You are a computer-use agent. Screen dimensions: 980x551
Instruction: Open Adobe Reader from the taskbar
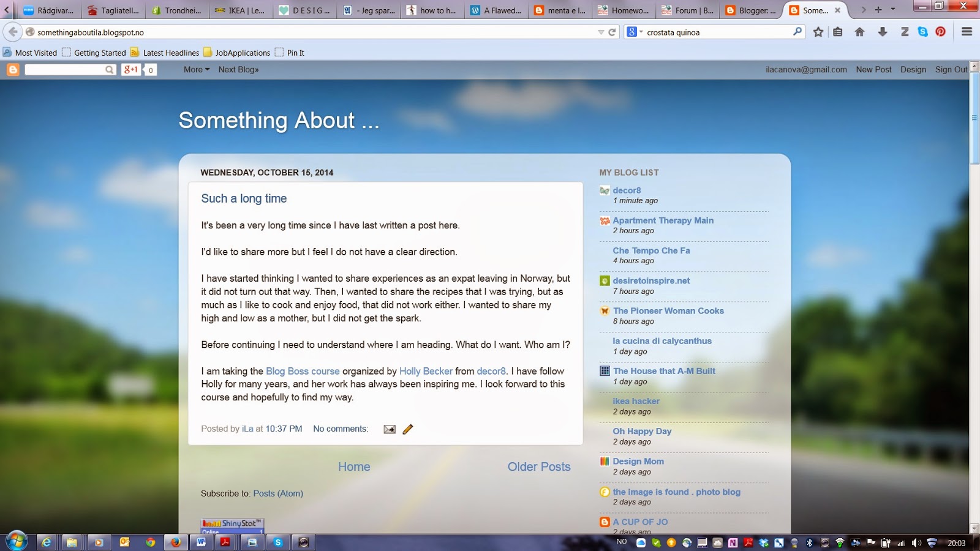point(226,542)
